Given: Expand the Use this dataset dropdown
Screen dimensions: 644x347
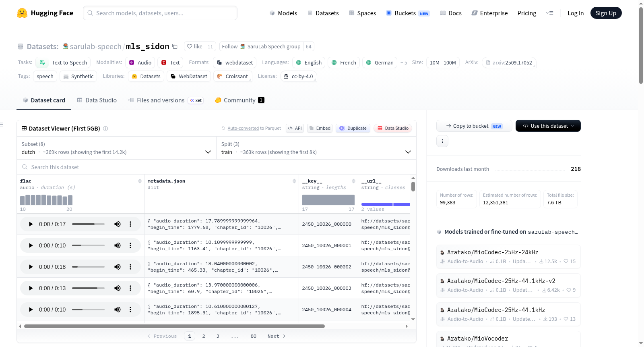Looking at the screenshot, I should click(548, 126).
